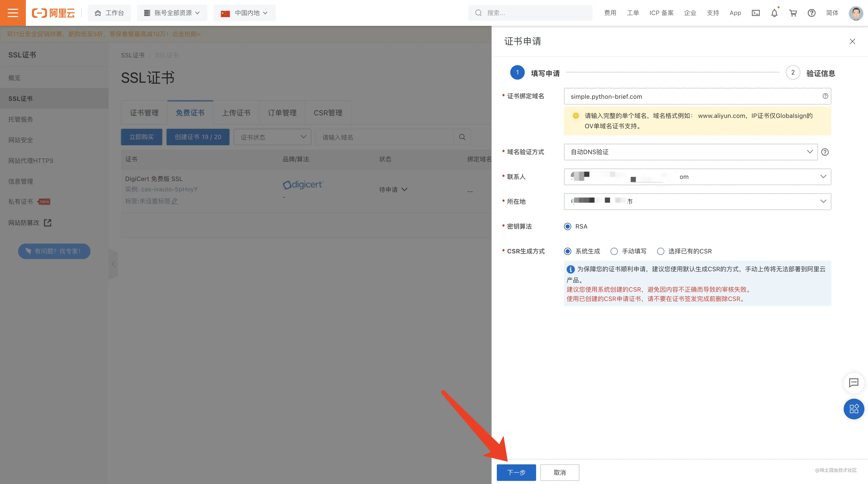
Task: Switch to the CSR管理 tab
Action: [328, 113]
